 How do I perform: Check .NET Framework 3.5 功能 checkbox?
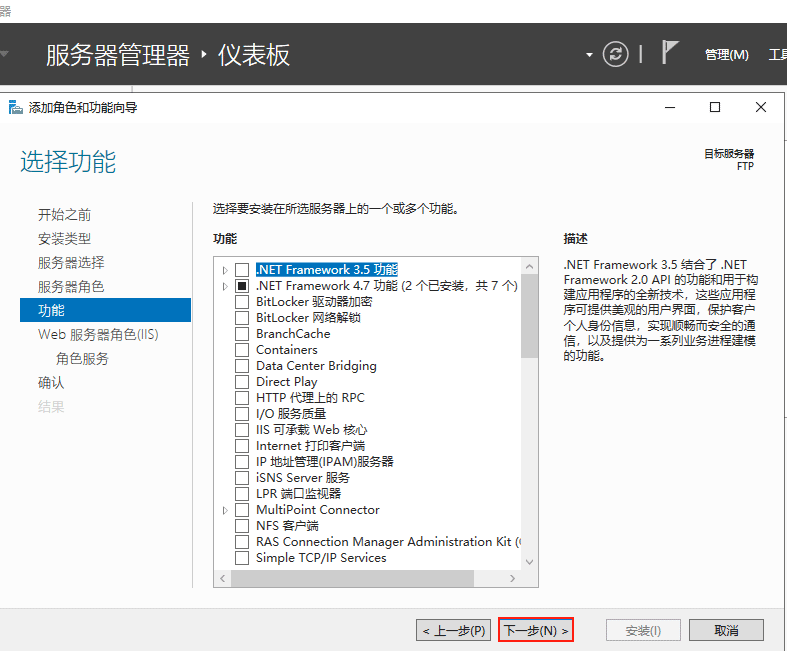point(242,270)
